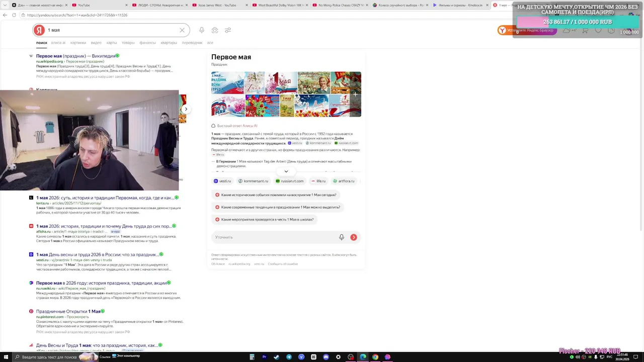Screen dimensions: 644x362
Task: Open the vesti.ru День весны и труда result
Action: (x=97, y=255)
